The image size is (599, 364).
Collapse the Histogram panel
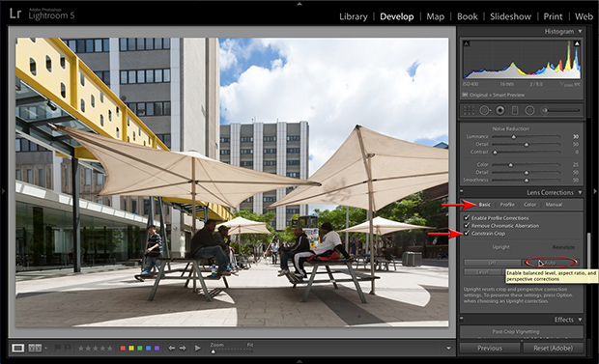(580, 31)
